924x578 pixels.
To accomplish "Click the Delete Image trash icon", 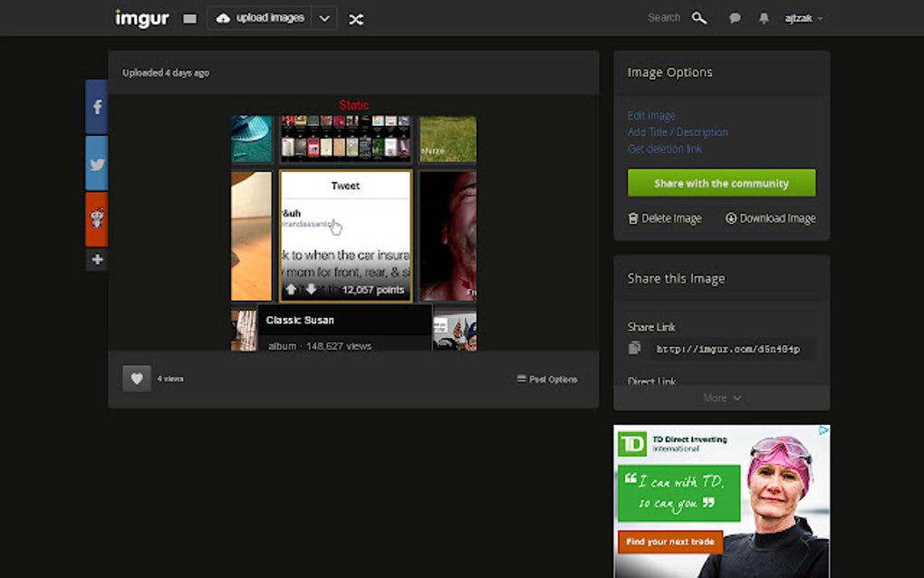I will (632, 217).
